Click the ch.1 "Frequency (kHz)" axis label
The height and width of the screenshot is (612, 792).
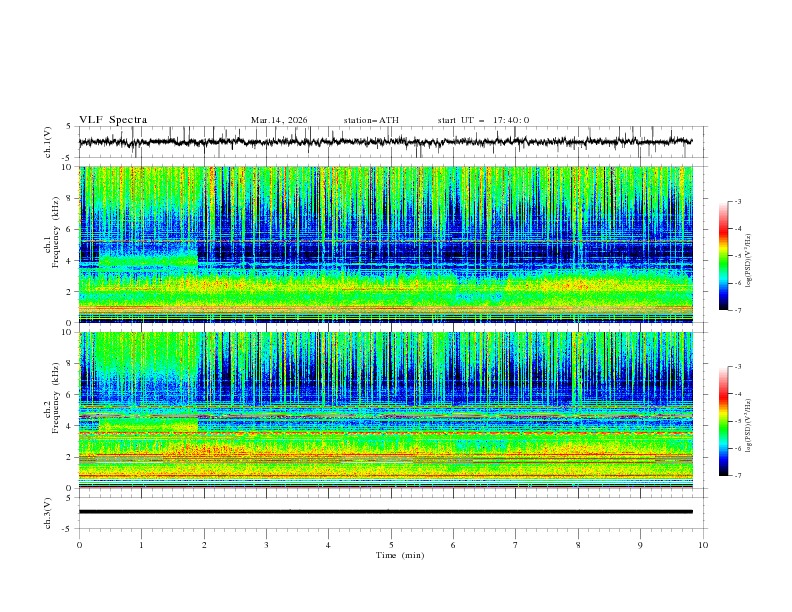pos(56,233)
